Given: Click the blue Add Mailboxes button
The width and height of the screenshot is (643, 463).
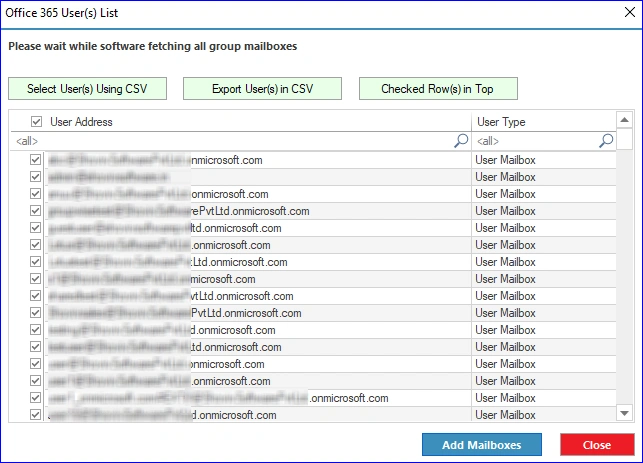Looking at the screenshot, I should [x=482, y=445].
